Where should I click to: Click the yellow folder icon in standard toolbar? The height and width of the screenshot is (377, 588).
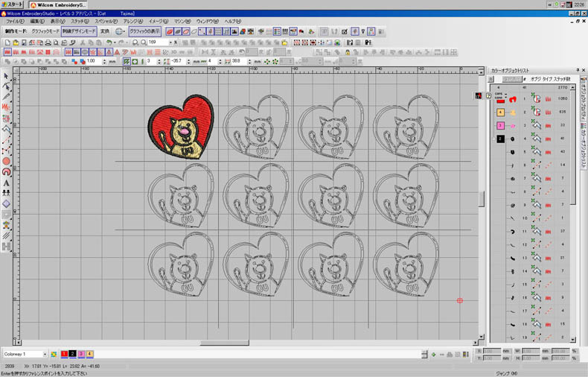(x=284, y=42)
